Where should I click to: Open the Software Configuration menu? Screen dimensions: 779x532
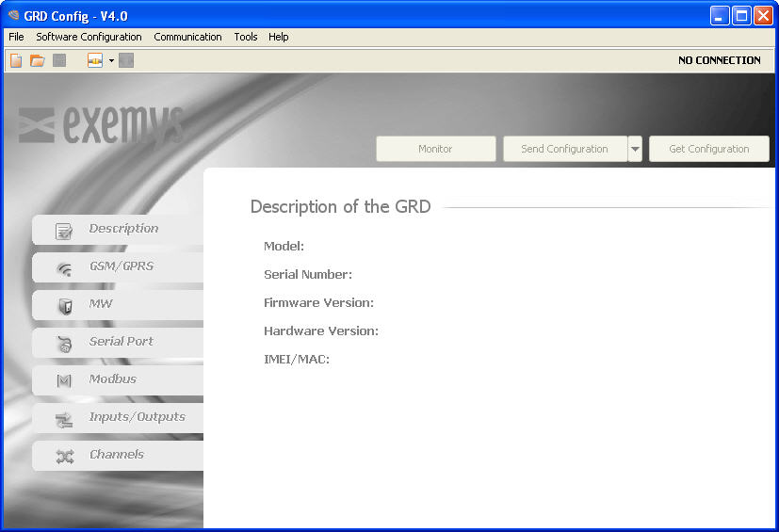click(x=89, y=37)
